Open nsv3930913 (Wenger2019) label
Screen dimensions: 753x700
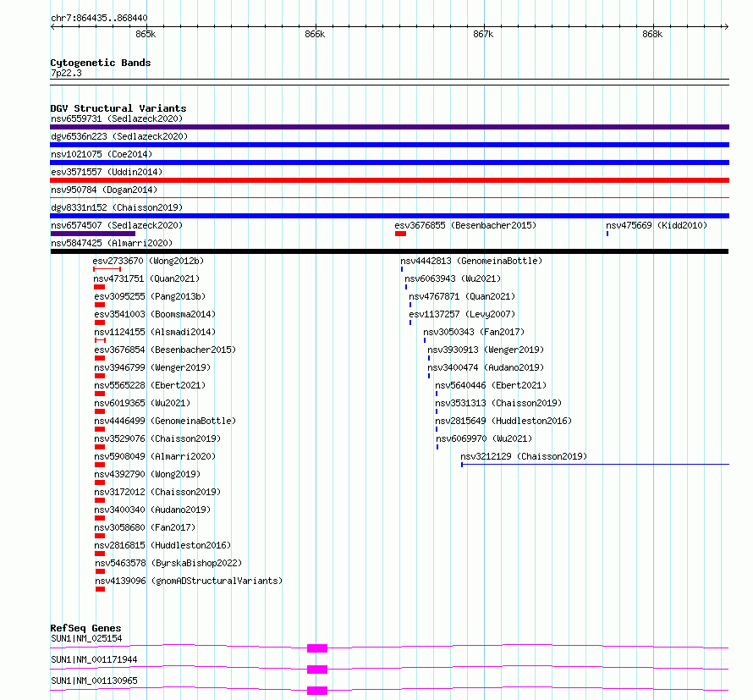pos(486,350)
